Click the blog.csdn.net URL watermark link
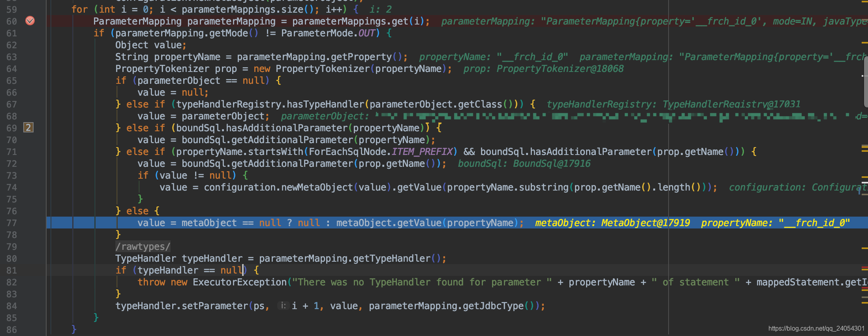This screenshot has height=336, width=868. coord(816,328)
